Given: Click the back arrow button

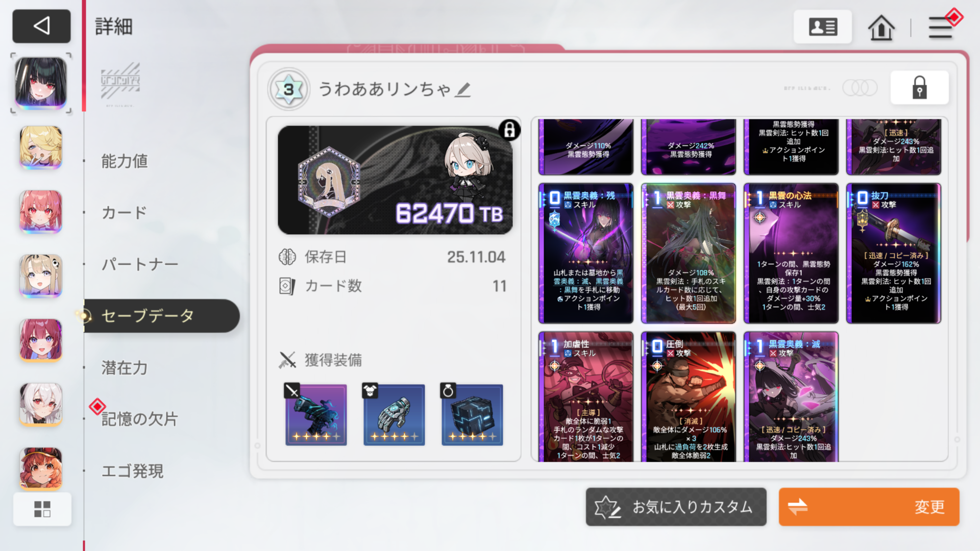Looking at the screenshot, I should pyautogui.click(x=41, y=26).
